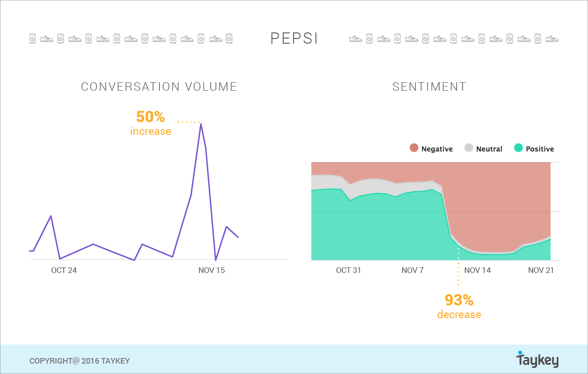Click the Conversation Volume heading
588x374 pixels.
(159, 87)
